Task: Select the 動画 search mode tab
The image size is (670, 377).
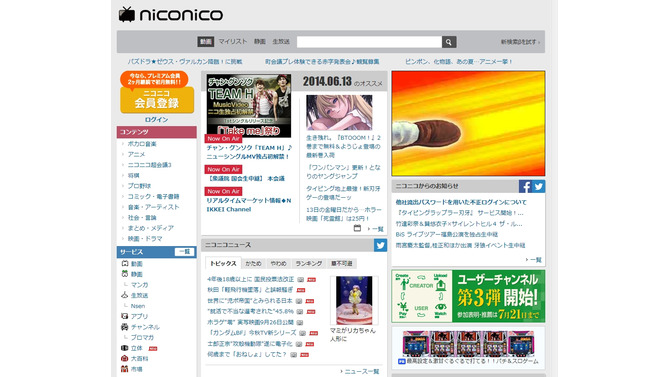Action: click(206, 41)
